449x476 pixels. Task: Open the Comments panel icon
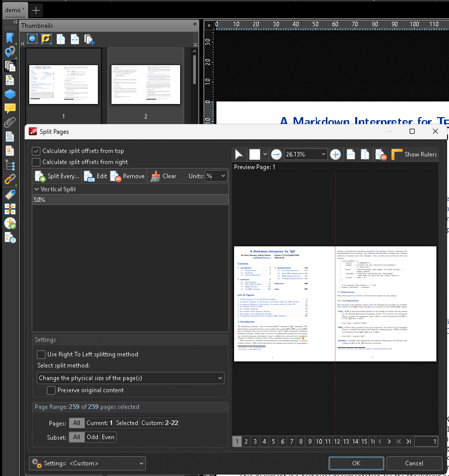pos(9,108)
